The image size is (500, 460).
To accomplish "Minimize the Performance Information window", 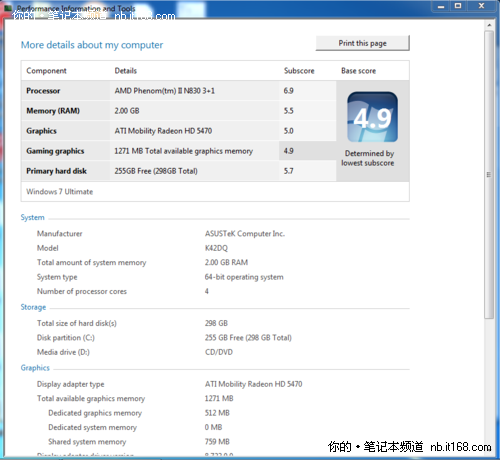I will click(441, 6).
